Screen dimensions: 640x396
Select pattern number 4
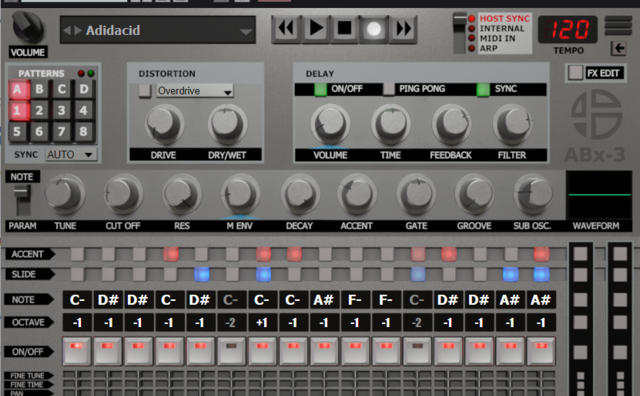point(84,111)
